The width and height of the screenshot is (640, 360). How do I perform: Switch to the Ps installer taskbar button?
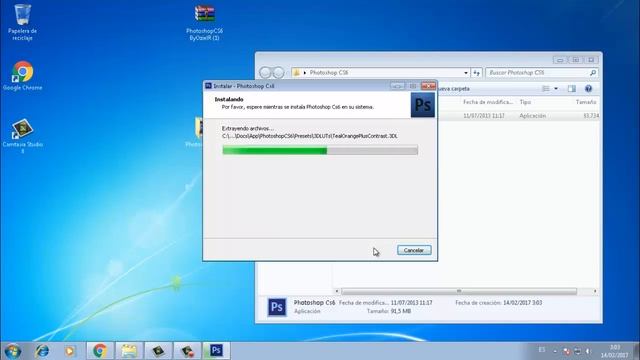216,351
